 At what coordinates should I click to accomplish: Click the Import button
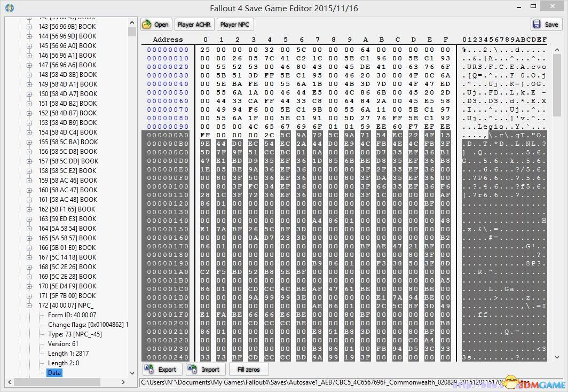point(206,370)
